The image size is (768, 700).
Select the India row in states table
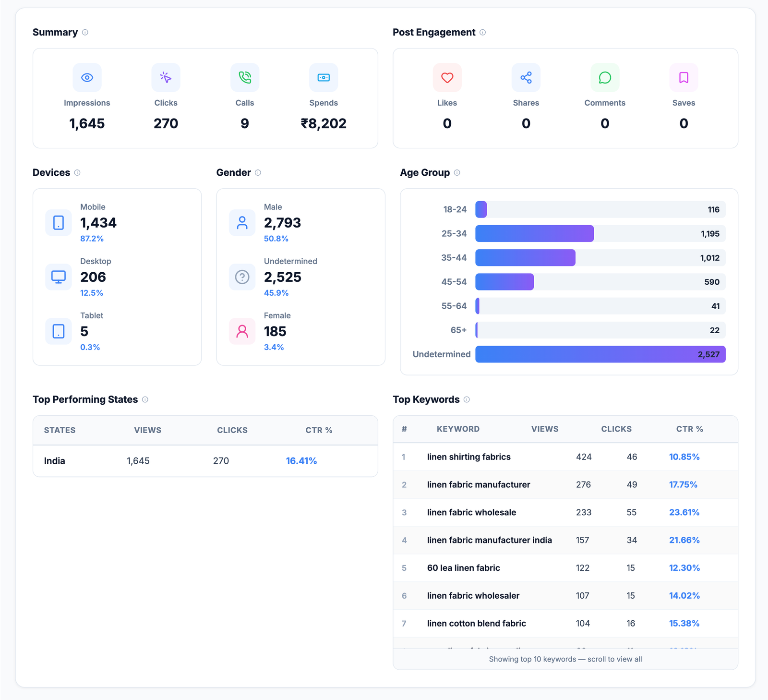point(205,461)
